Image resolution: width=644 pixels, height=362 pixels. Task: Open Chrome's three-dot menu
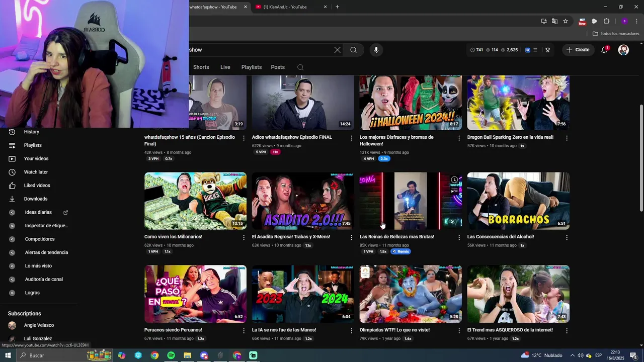[636, 21]
